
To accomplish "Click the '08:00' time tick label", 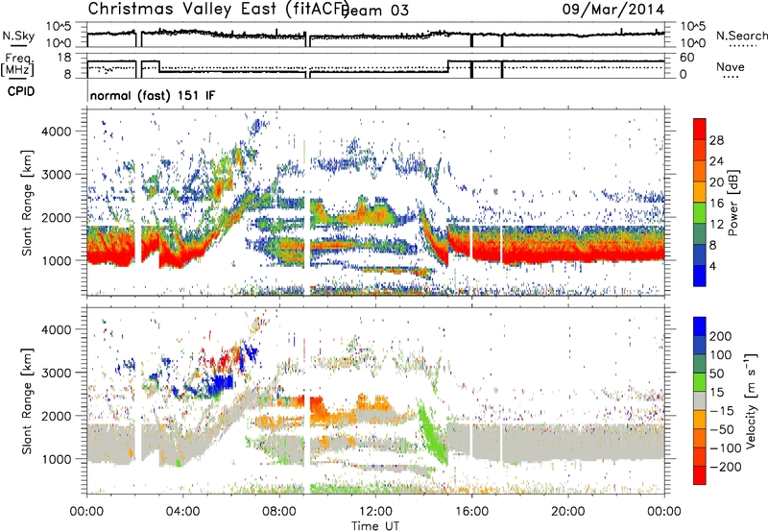I will pos(279,512).
